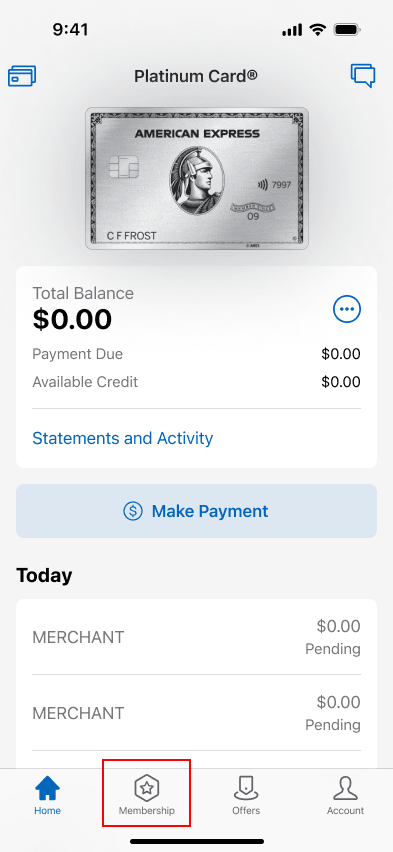Image resolution: width=393 pixels, height=852 pixels.
Task: Tap the Platinum Card® title
Action: 196,76
